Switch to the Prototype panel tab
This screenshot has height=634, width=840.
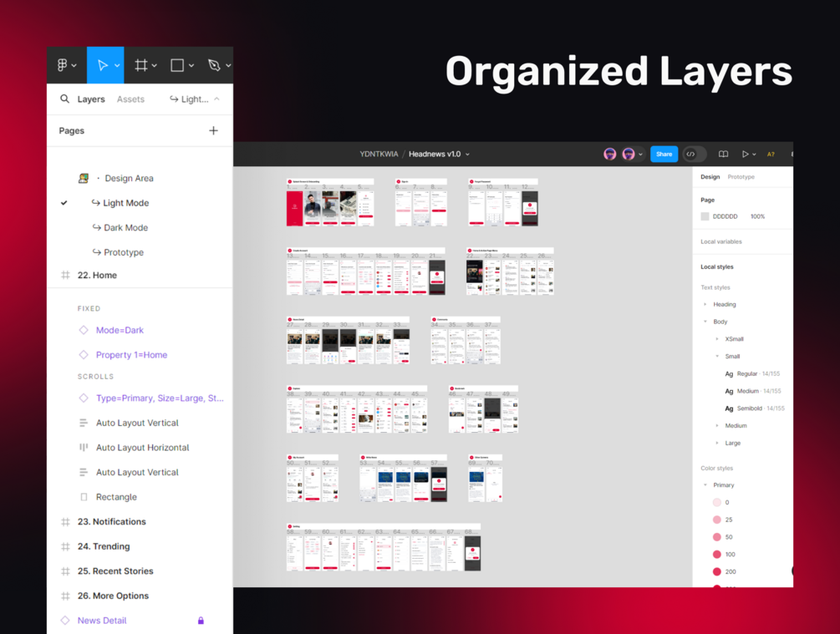[741, 177]
